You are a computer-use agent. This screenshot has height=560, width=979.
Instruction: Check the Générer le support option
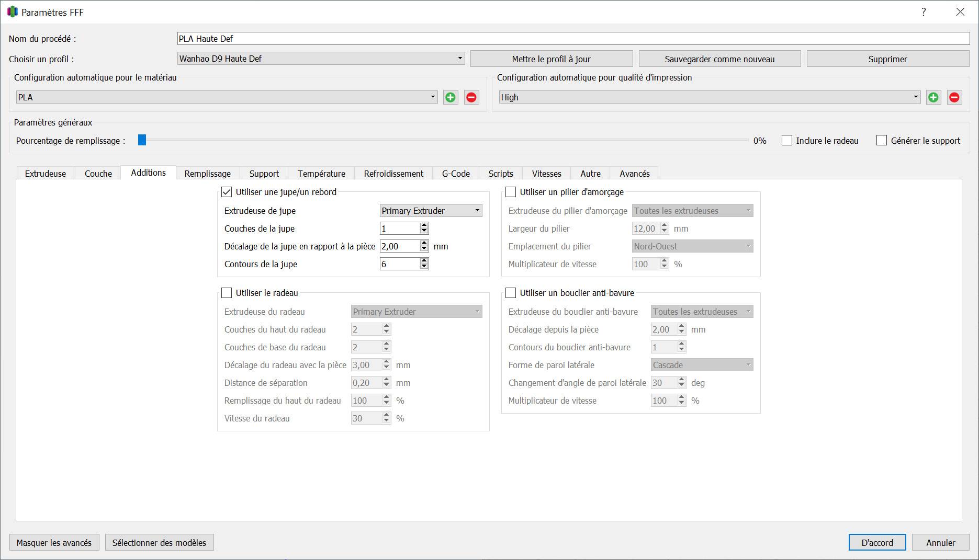882,141
